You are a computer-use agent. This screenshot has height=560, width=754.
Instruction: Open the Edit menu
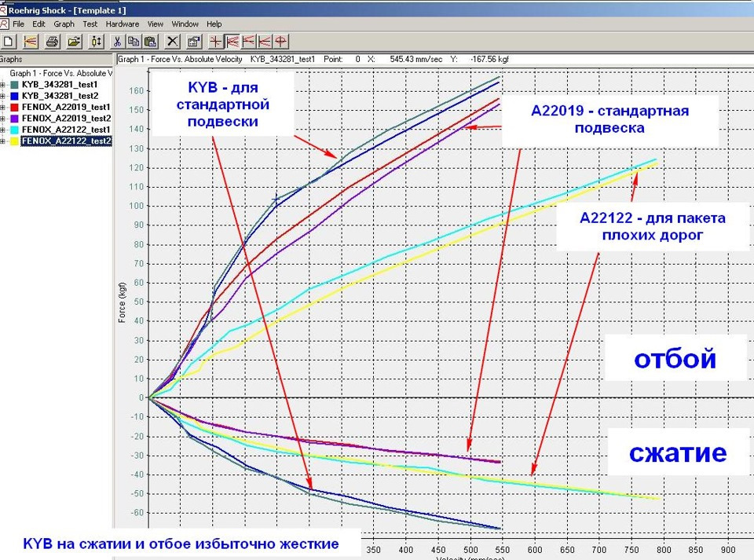[x=39, y=24]
